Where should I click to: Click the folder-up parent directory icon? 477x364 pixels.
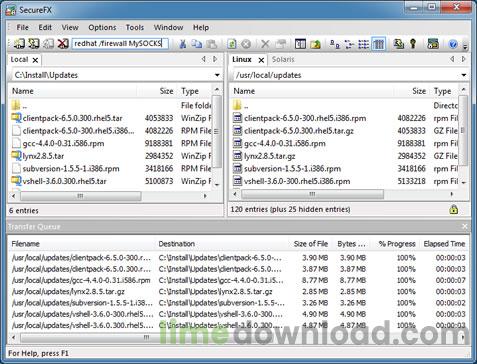(x=315, y=44)
